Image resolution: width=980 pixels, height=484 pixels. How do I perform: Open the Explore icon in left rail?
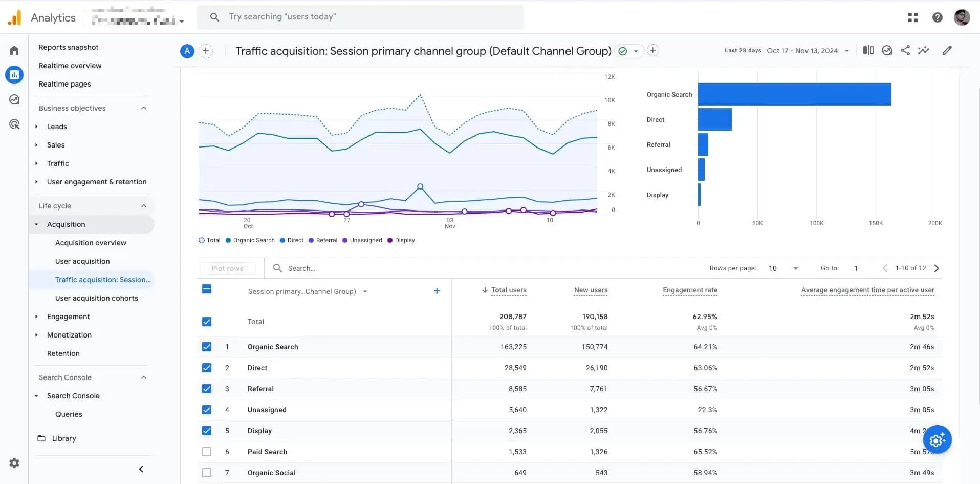point(14,99)
